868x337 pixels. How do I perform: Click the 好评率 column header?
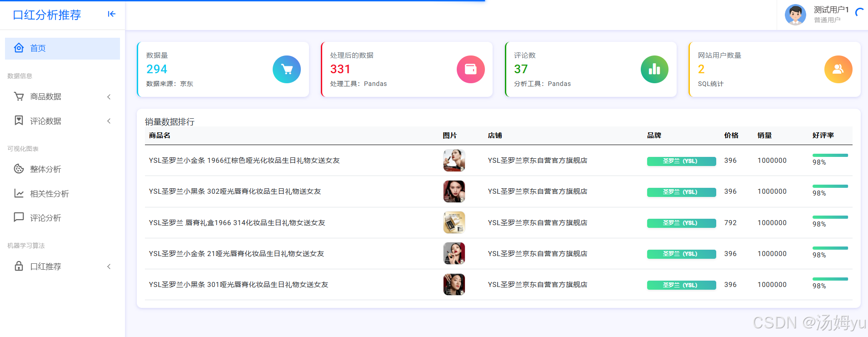(x=823, y=136)
